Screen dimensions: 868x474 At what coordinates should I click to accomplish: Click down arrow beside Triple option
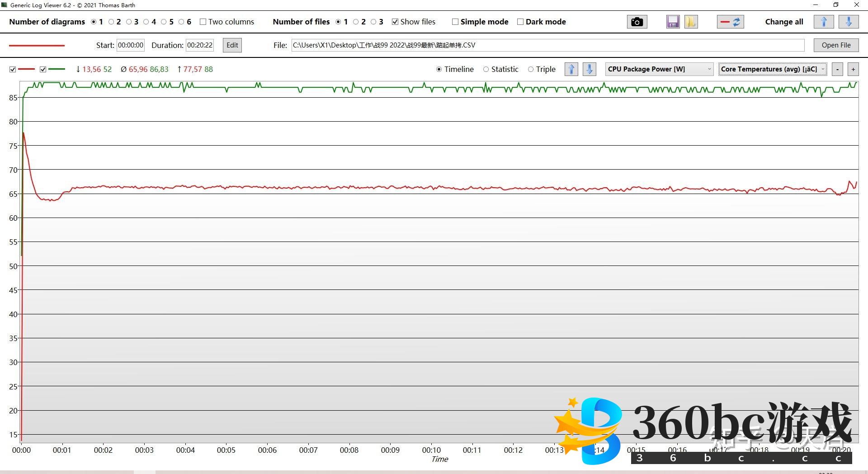(x=589, y=69)
